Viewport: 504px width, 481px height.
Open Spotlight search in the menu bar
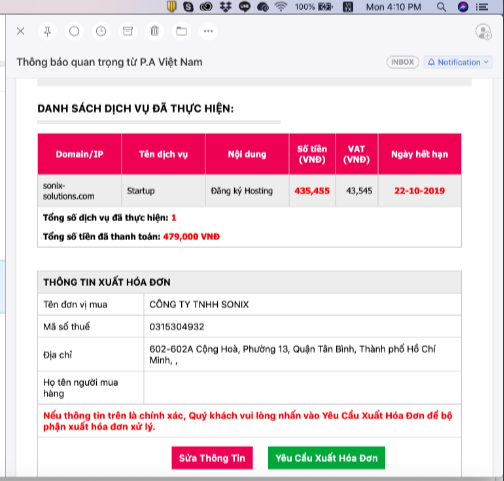[441, 7]
